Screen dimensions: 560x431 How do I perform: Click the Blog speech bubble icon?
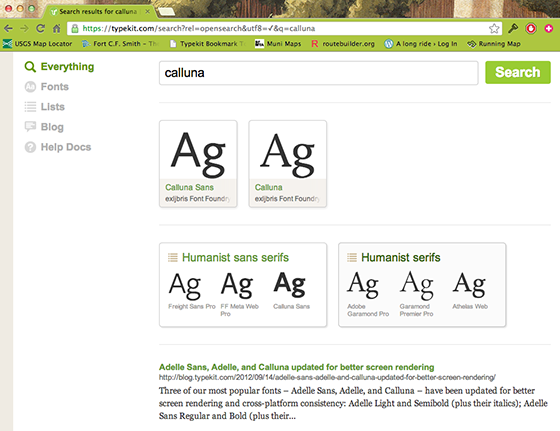(x=30, y=126)
